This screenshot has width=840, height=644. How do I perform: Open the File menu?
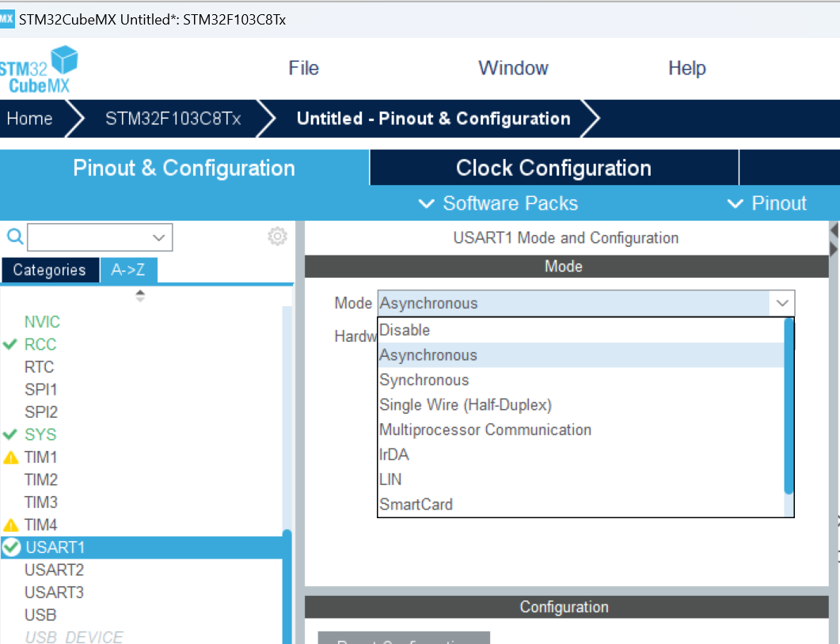[303, 68]
